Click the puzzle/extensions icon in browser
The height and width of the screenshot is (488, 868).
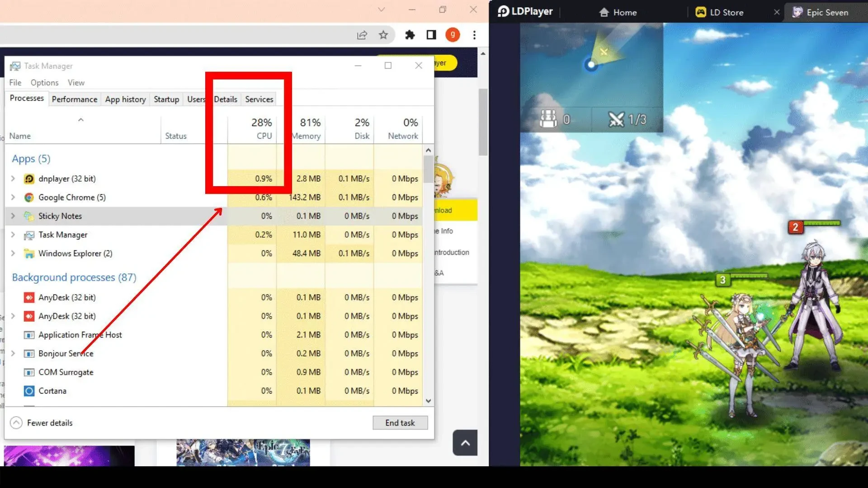coord(410,34)
